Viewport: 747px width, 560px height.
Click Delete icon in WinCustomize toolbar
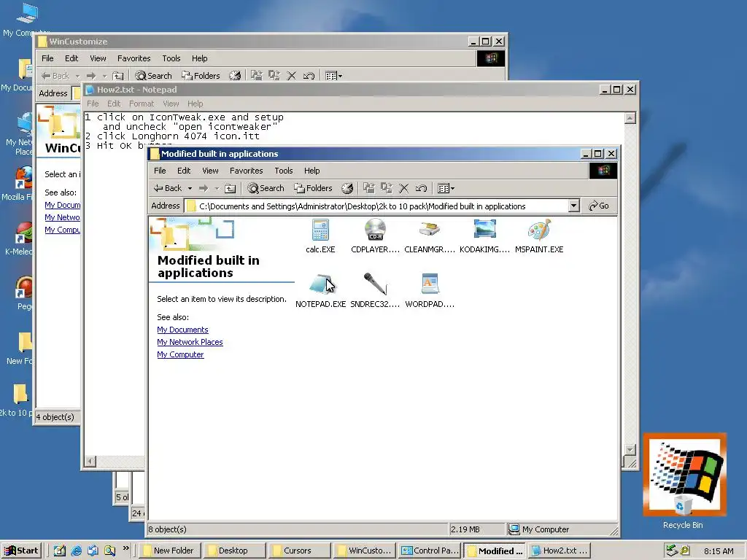pos(292,76)
